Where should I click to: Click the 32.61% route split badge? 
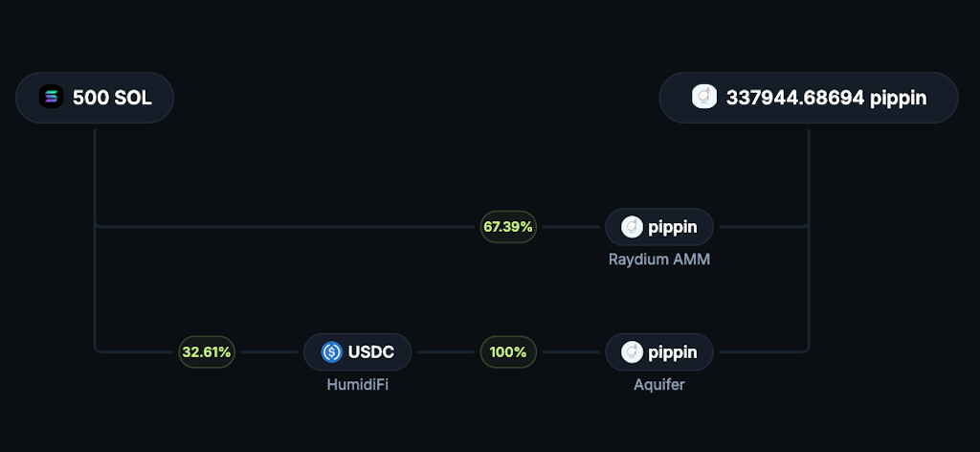pyautogui.click(x=206, y=351)
